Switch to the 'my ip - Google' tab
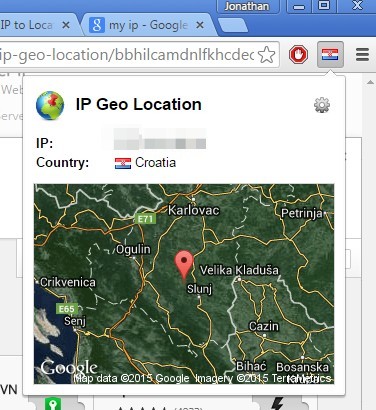This screenshot has height=410, width=376. click(x=149, y=25)
